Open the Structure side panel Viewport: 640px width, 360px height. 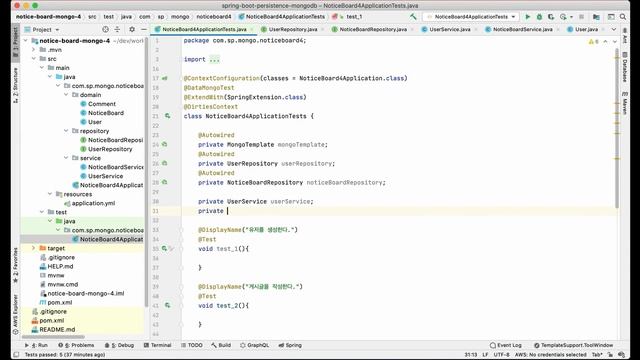pyautogui.click(x=16, y=84)
